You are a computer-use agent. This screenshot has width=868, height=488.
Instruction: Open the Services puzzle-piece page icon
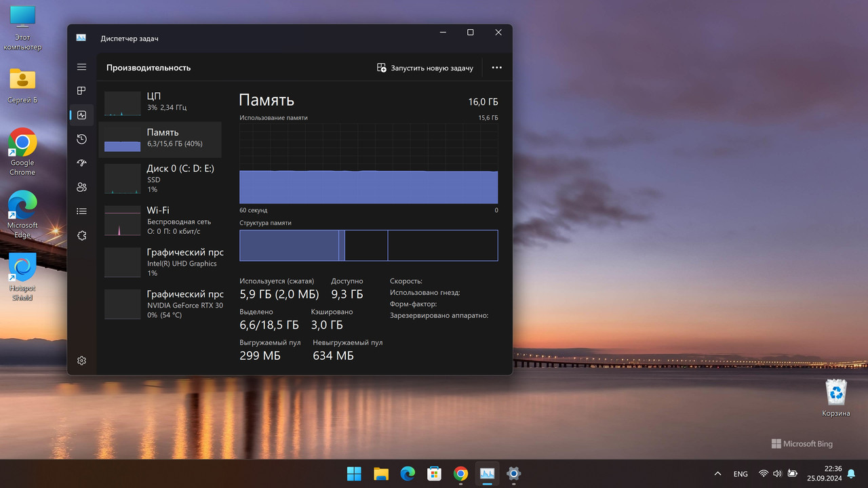pos(81,235)
